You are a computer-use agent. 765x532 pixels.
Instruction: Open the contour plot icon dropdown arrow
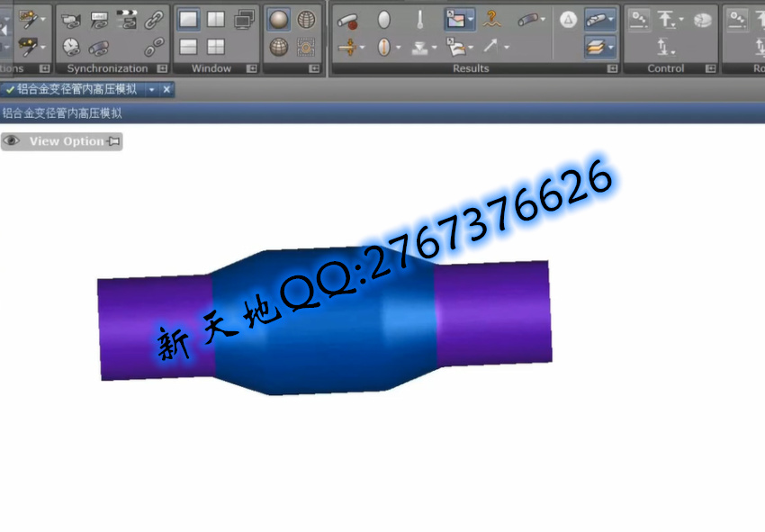coord(472,19)
